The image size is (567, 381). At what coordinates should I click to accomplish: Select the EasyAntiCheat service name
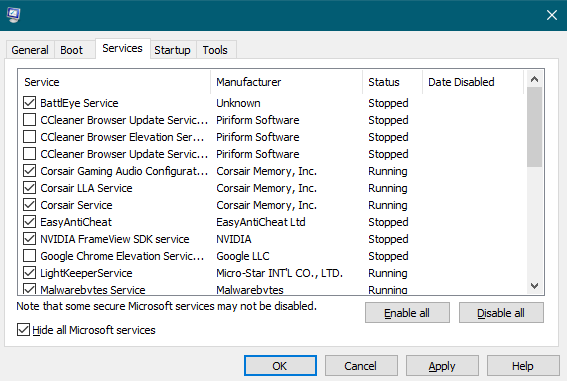[x=76, y=222]
